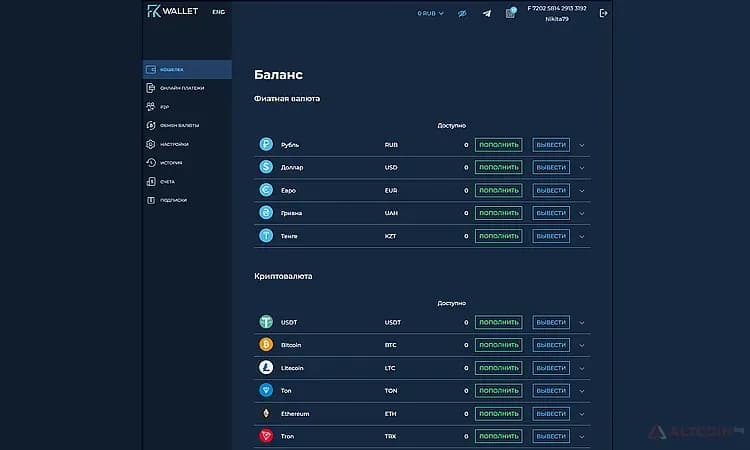Viewport: 750px width, 450px height.
Task: Click the Litecoin icon
Action: tap(266, 367)
